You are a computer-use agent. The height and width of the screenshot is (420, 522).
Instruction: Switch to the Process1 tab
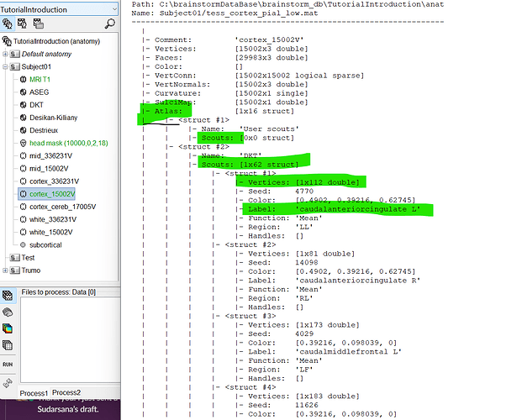(34, 393)
